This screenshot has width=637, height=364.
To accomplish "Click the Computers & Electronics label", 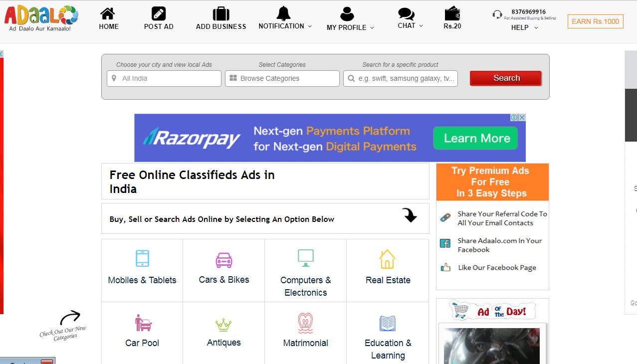I will pyautogui.click(x=306, y=286).
